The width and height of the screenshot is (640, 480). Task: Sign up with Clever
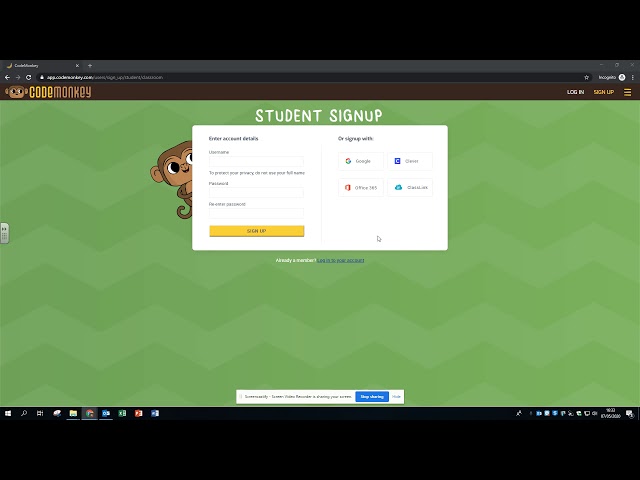pyautogui.click(x=410, y=161)
